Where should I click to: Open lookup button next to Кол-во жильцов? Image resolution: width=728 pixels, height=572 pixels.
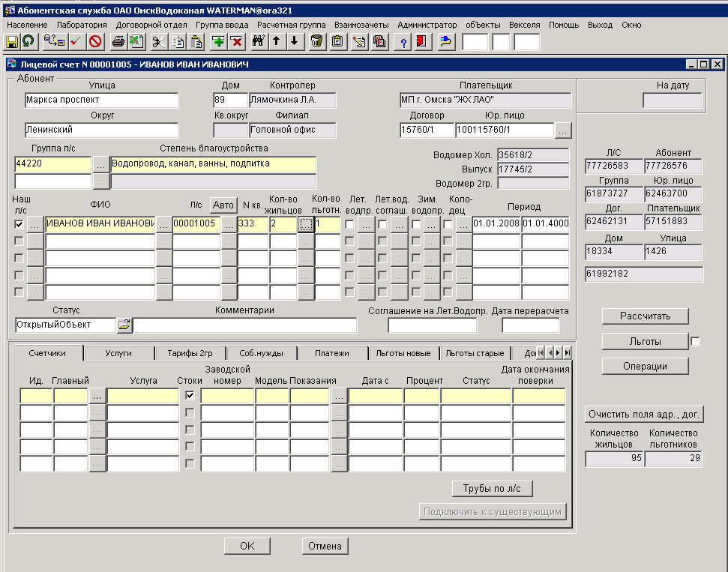[305, 223]
